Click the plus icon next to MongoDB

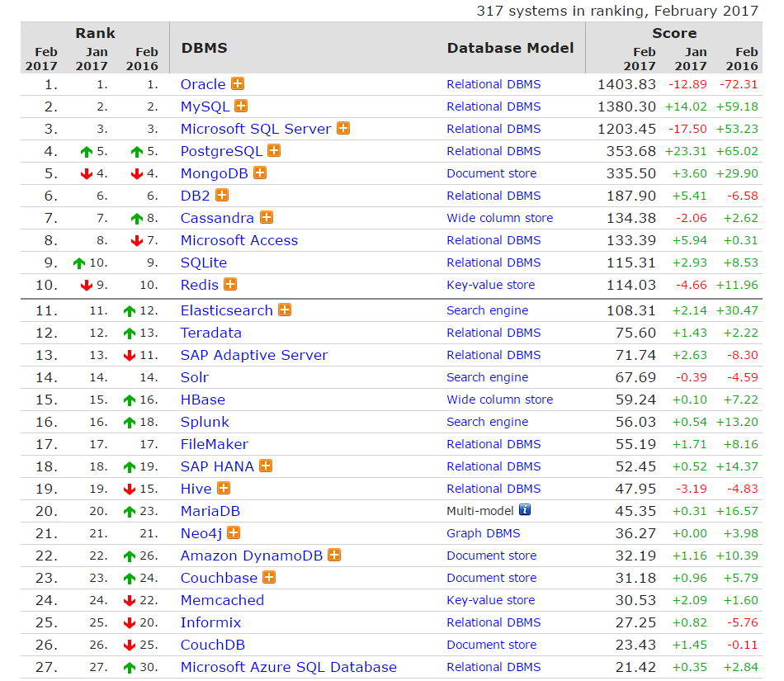(x=260, y=173)
